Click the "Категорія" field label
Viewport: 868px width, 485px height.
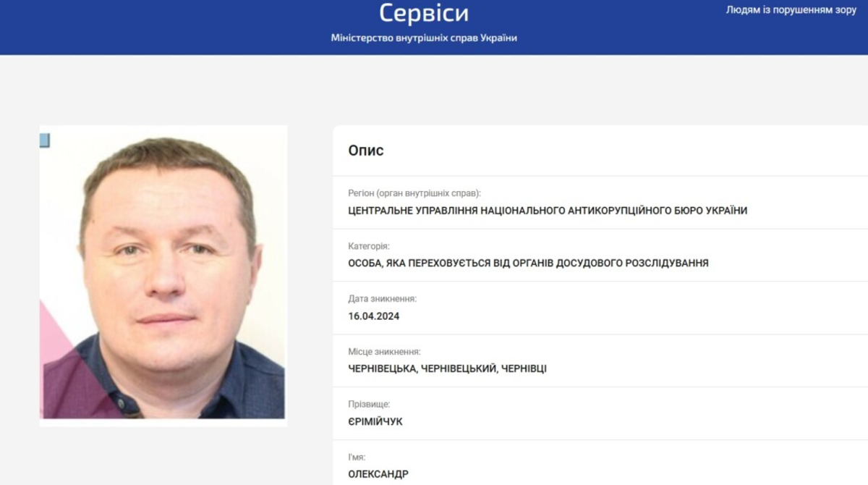[x=369, y=246]
